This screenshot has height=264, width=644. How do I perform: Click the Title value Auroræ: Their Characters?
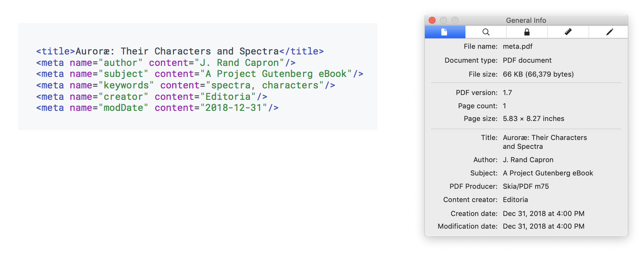coord(544,138)
